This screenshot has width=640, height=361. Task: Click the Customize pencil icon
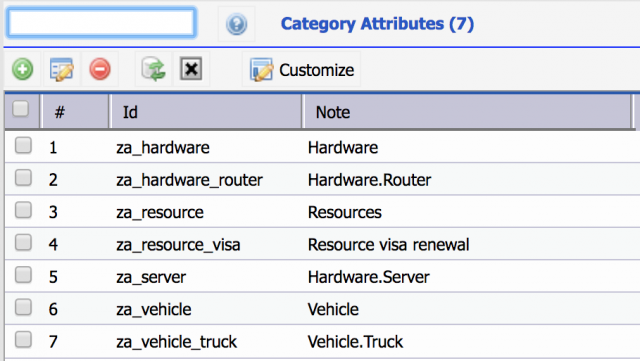[261, 70]
